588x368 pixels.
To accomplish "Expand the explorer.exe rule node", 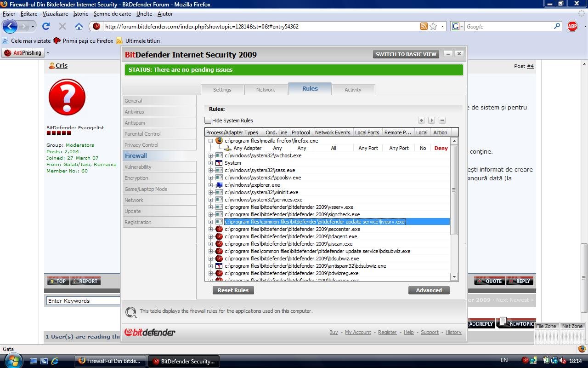I will (210, 185).
